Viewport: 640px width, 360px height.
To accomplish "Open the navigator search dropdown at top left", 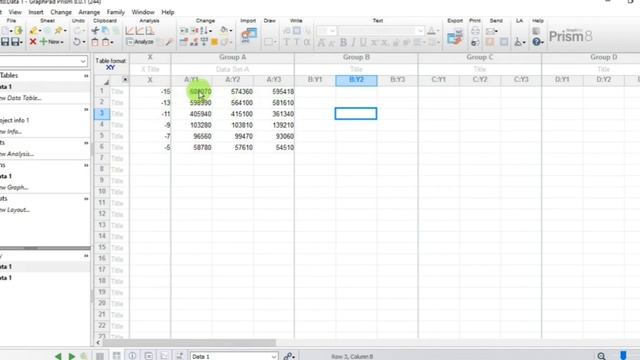I will point(83,61).
